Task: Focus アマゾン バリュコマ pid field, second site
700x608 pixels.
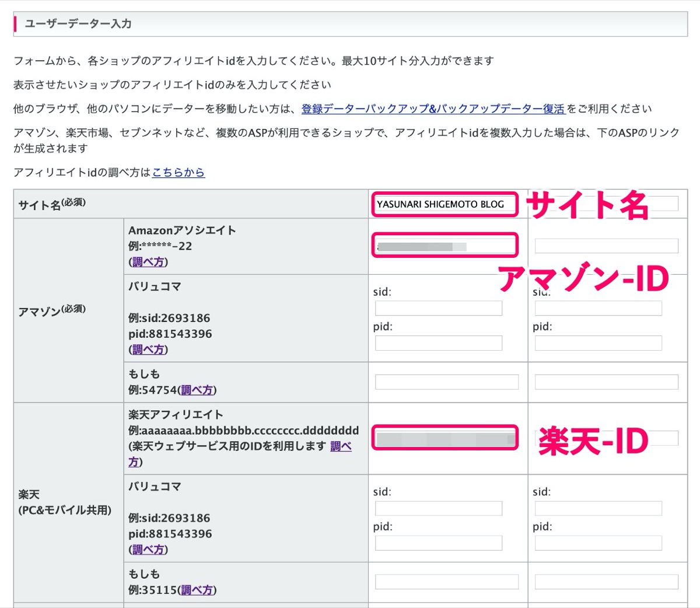Action: (598, 343)
